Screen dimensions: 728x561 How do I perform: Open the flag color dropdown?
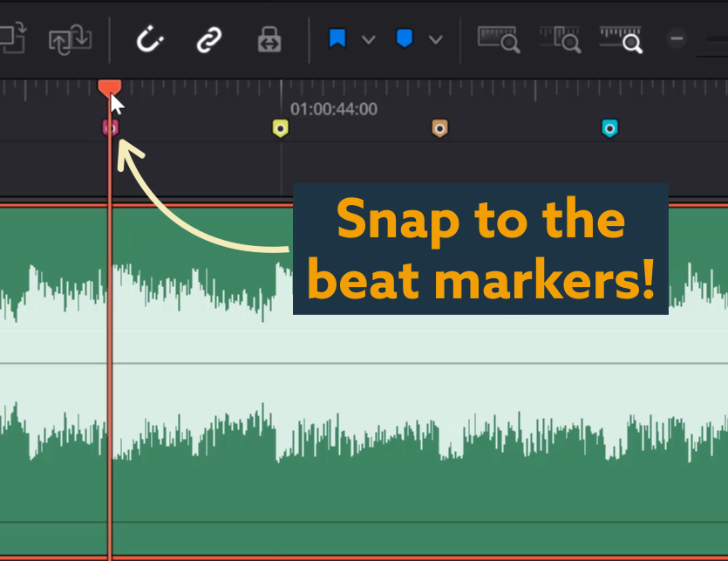coord(368,40)
